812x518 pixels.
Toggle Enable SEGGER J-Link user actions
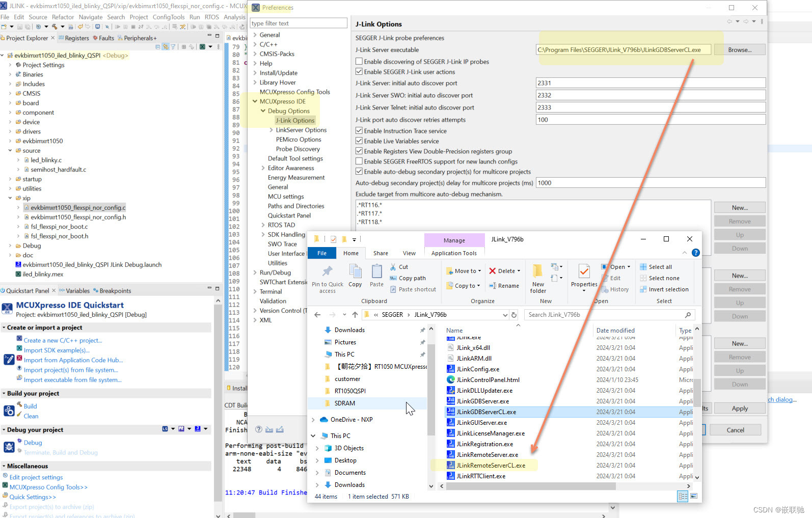[x=359, y=72]
